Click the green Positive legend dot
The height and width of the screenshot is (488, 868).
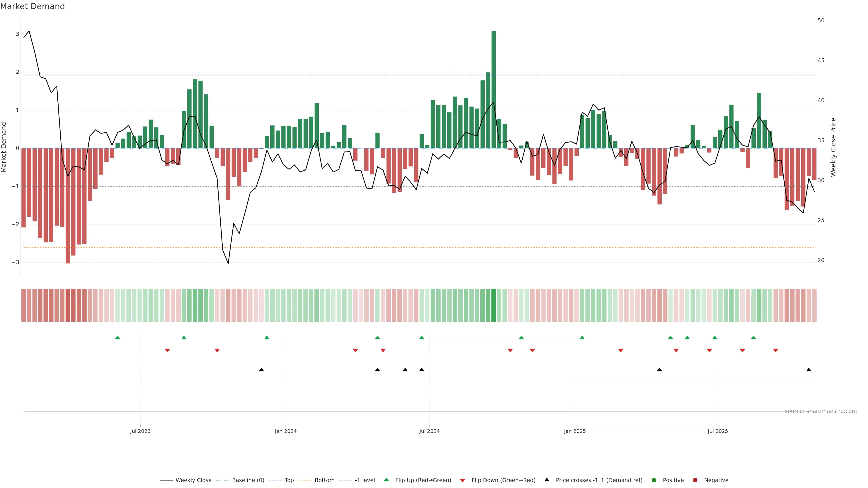tap(654, 480)
